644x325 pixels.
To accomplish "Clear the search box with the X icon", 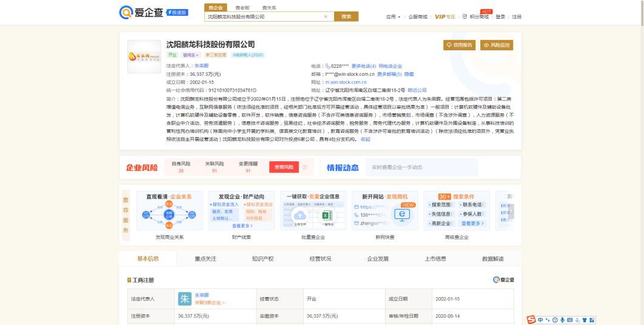I will pyautogui.click(x=326, y=16).
